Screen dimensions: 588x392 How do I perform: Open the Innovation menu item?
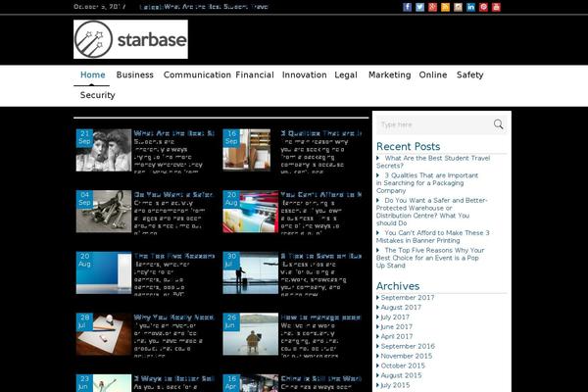coord(304,75)
